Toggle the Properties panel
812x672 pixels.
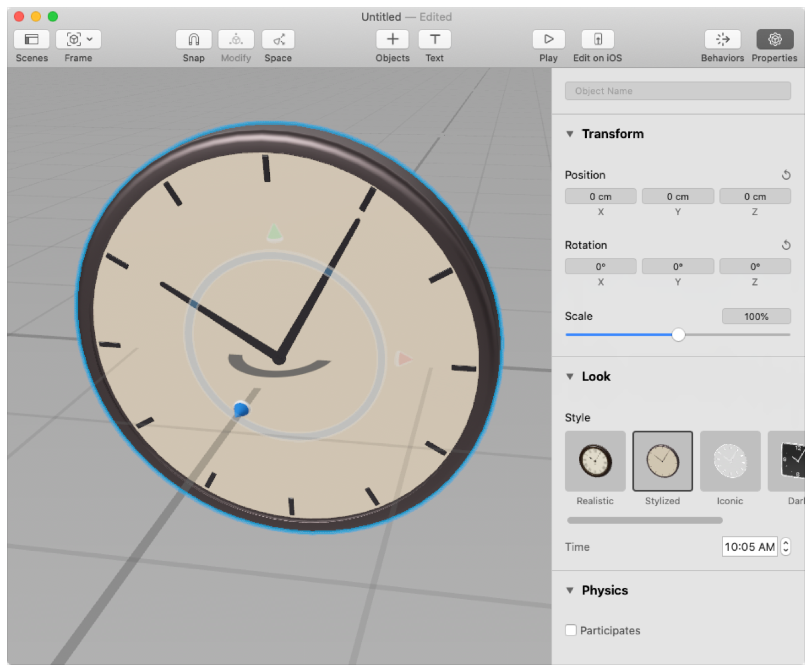pos(774,39)
